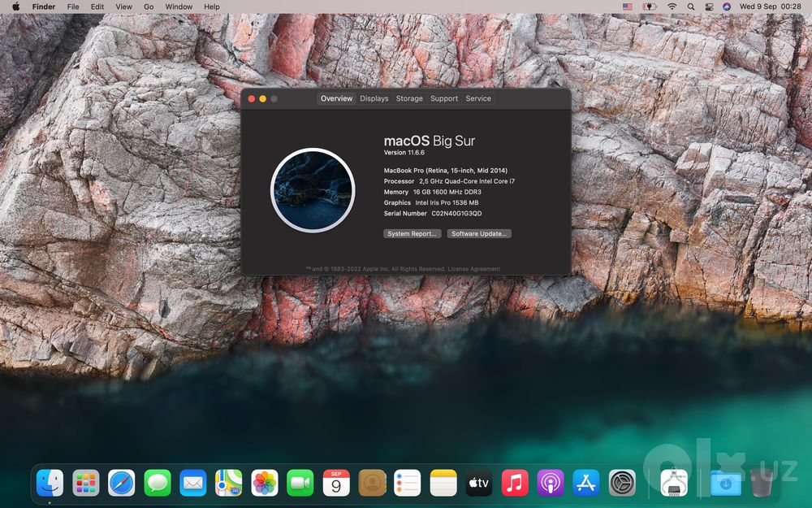This screenshot has height=508, width=812.
Task: Click the Graphics Intel Iris Pro line
Action: pyautogui.click(x=431, y=202)
